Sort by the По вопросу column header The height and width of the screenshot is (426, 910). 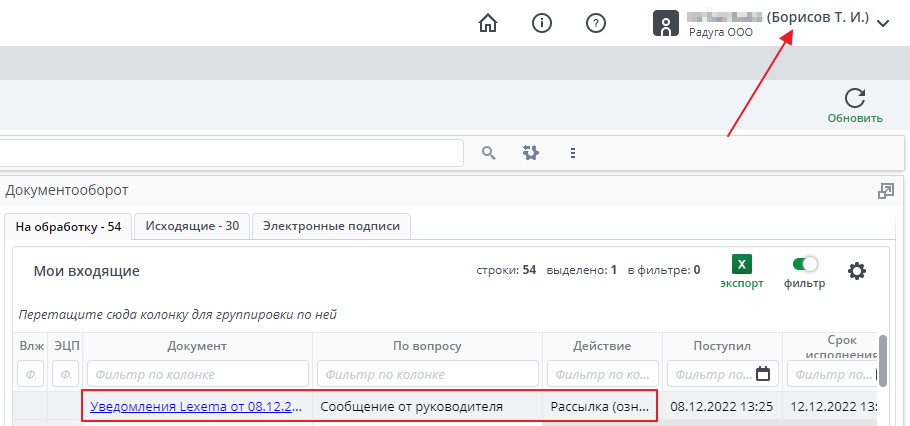click(x=427, y=346)
